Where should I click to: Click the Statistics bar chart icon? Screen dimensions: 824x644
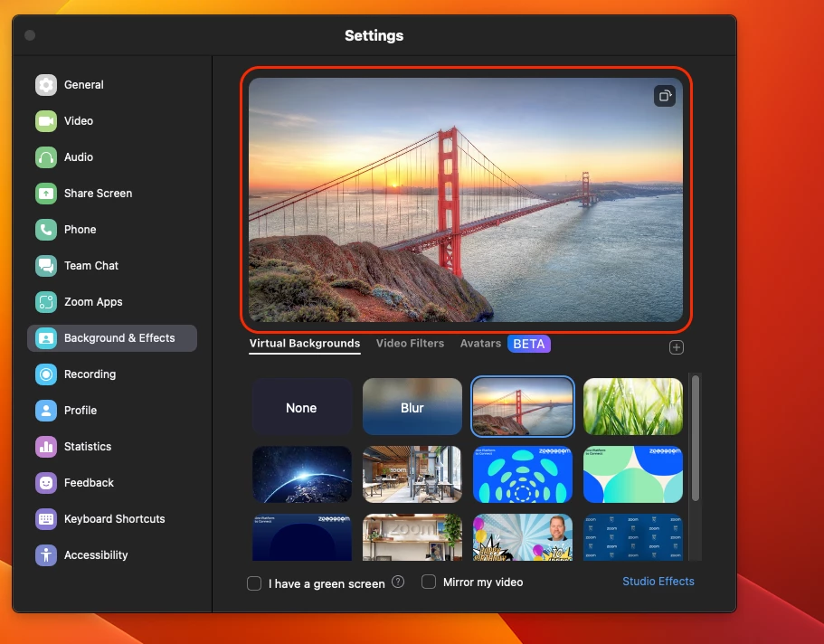click(46, 447)
